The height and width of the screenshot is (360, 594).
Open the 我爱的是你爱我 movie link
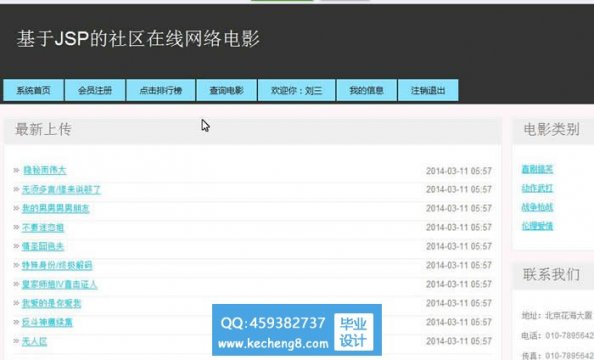coord(51,303)
